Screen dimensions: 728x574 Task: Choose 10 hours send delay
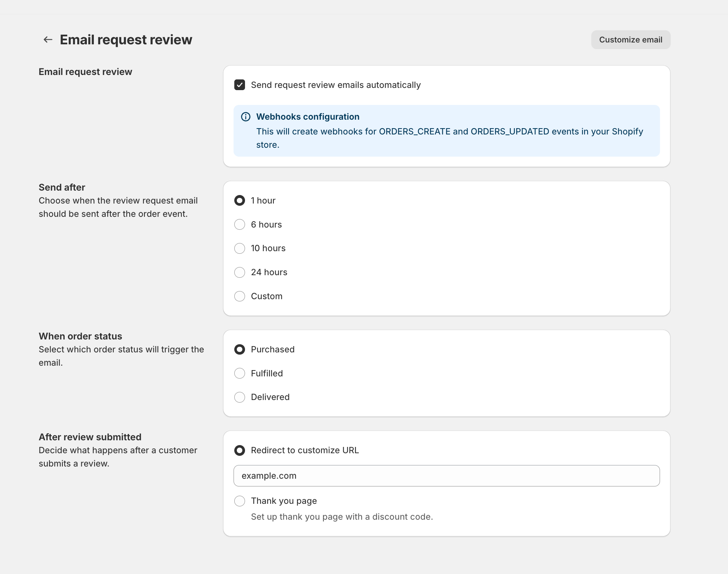(240, 248)
